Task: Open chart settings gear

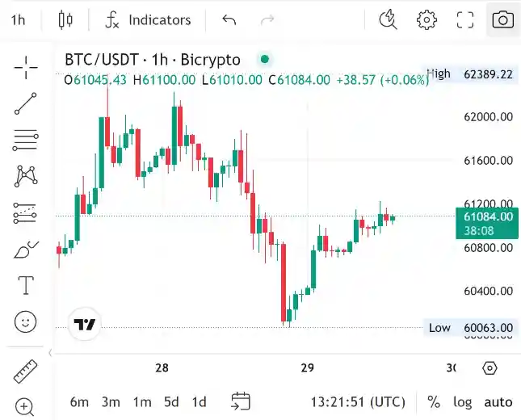Action: click(426, 20)
